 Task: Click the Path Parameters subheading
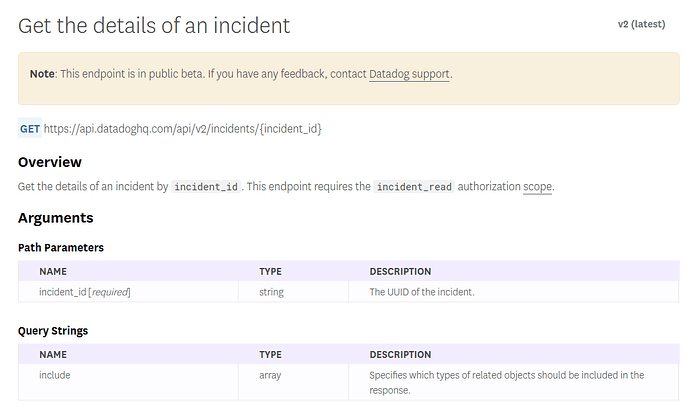[61, 248]
